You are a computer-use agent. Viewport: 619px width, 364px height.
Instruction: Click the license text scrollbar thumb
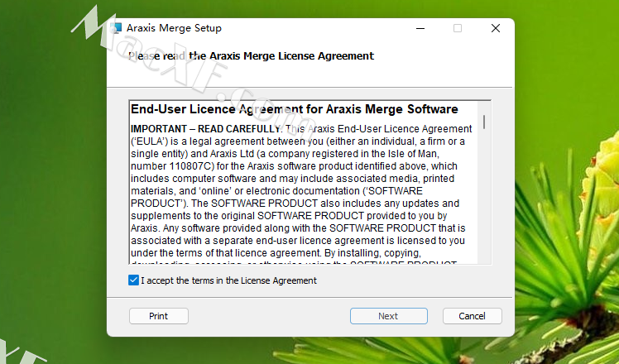(484, 122)
